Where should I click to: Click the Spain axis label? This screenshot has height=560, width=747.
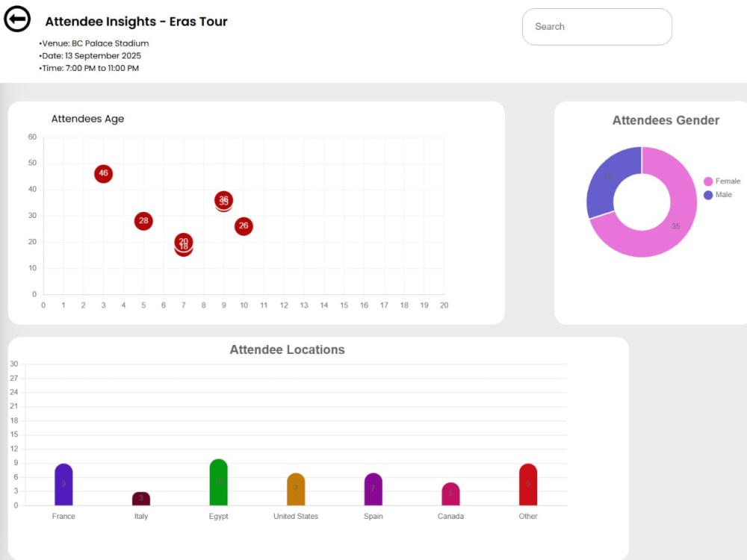(x=373, y=516)
